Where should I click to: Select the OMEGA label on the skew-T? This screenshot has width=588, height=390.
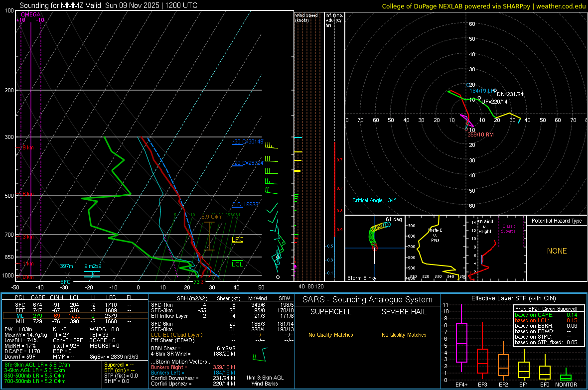(31, 14)
